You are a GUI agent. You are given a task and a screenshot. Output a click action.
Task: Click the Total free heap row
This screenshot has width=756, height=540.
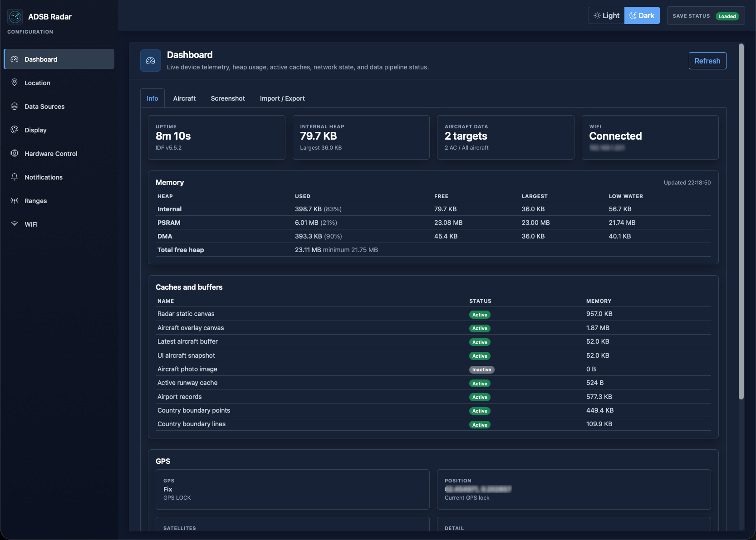click(433, 250)
